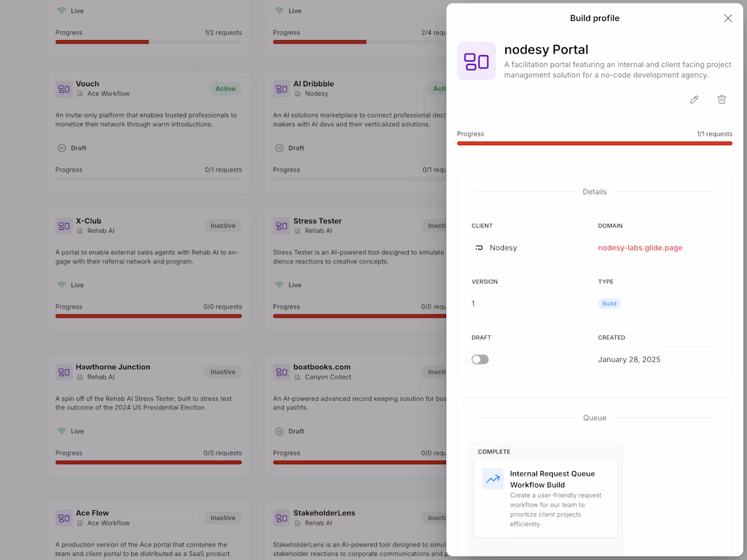The height and width of the screenshot is (560, 747).
Task: Click the Vouch card app icon
Action: pyautogui.click(x=63, y=88)
